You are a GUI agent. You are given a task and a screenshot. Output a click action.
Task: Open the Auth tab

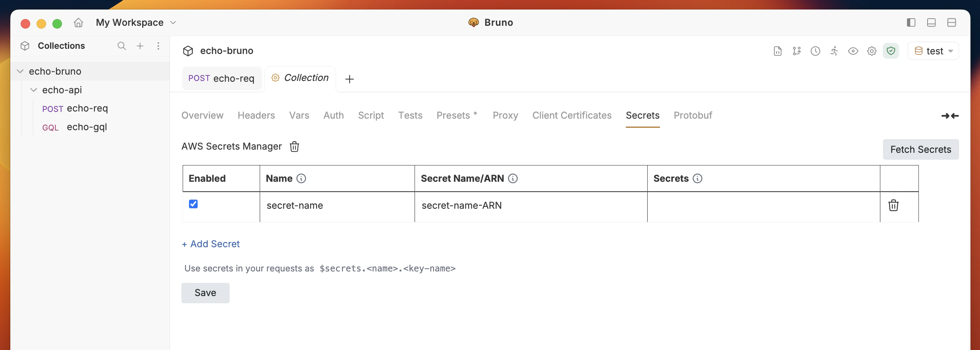(x=334, y=115)
